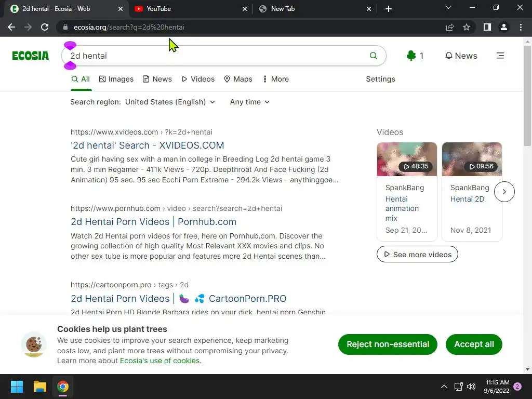Open the volume tray icon
Screen dimensions: 532x399
click(x=471, y=387)
